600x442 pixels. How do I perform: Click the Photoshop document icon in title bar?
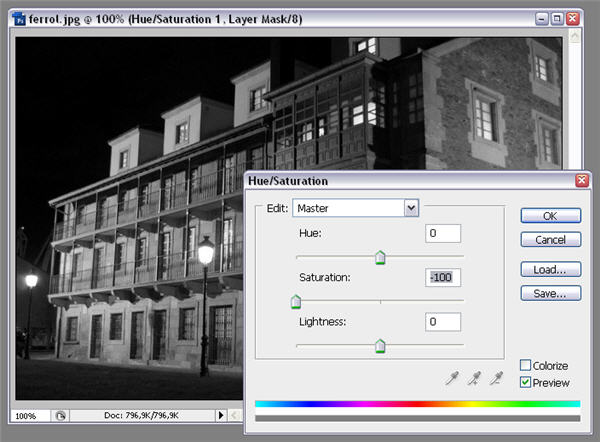tap(18, 18)
